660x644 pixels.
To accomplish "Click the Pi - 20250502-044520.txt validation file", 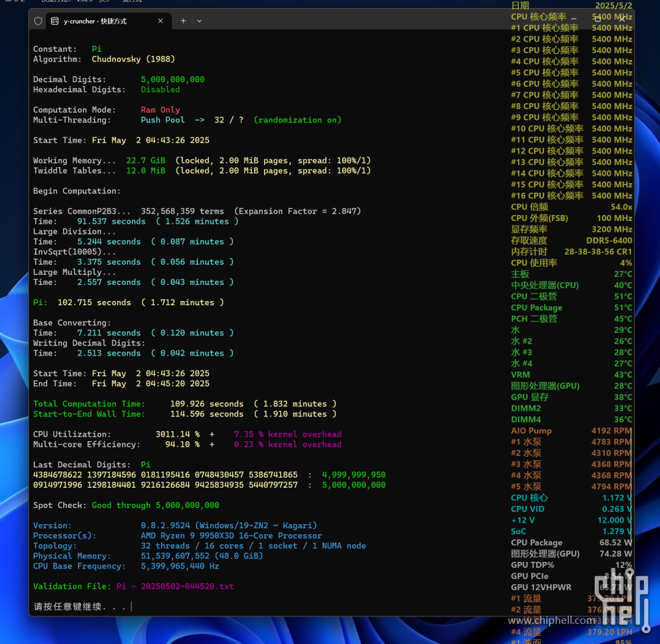I will click(174, 586).
